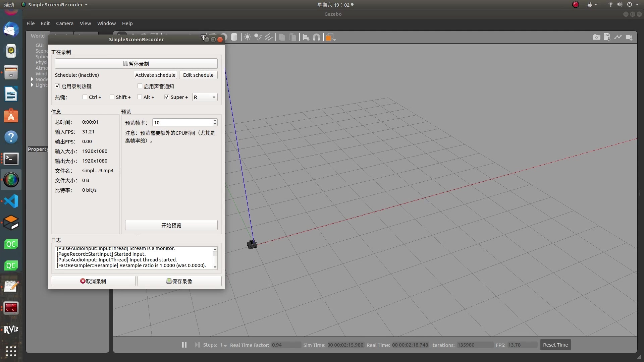Insert a cylinder shape from toolbar
This screenshot has width=644, height=362.
point(234,37)
